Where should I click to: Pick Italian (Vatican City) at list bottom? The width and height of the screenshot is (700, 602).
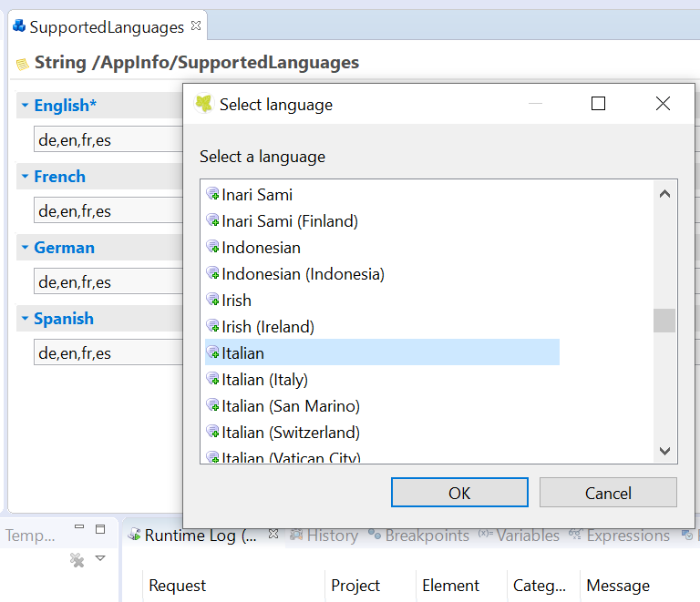(291, 457)
